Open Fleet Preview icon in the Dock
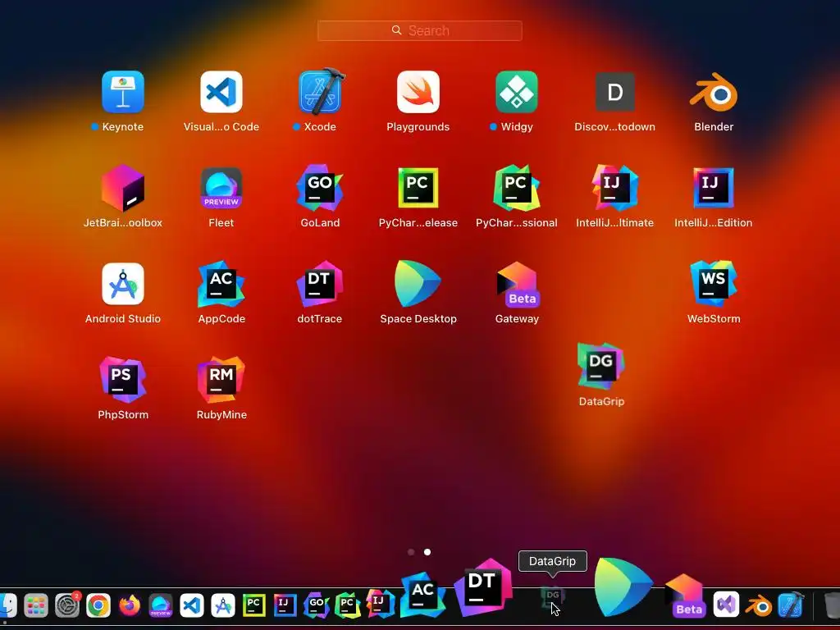 click(161, 605)
